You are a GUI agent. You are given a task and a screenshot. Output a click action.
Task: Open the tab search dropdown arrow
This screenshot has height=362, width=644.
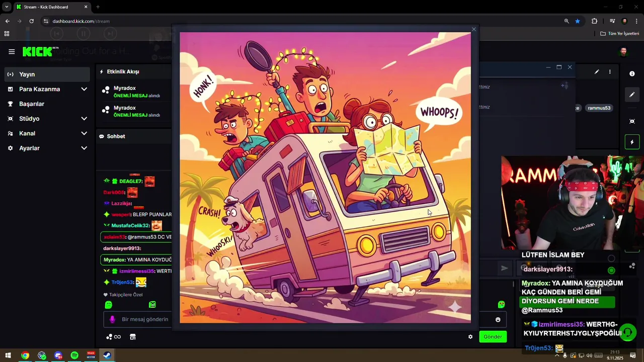[7, 7]
